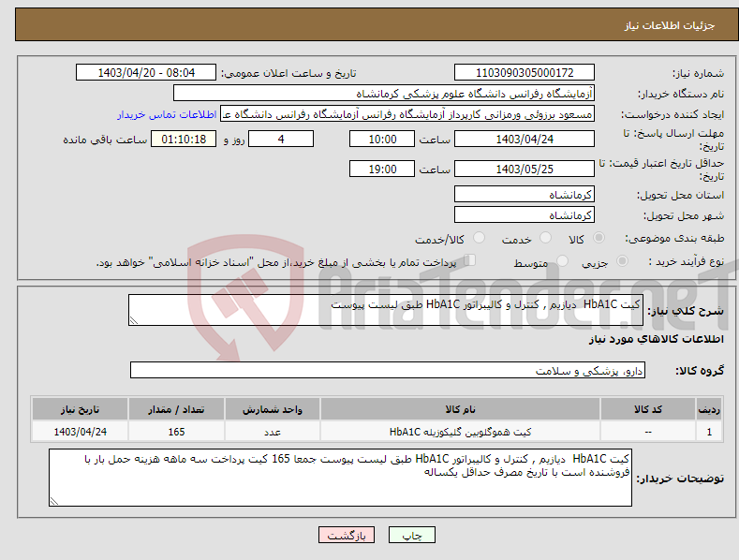Click the ردیف column header
The height and width of the screenshot is (560, 739).
pos(709,409)
